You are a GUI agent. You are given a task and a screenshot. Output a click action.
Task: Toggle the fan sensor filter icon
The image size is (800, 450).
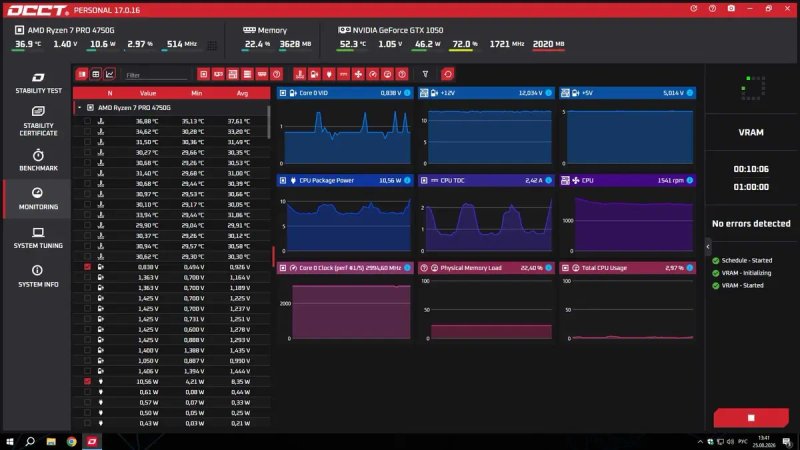(x=358, y=74)
